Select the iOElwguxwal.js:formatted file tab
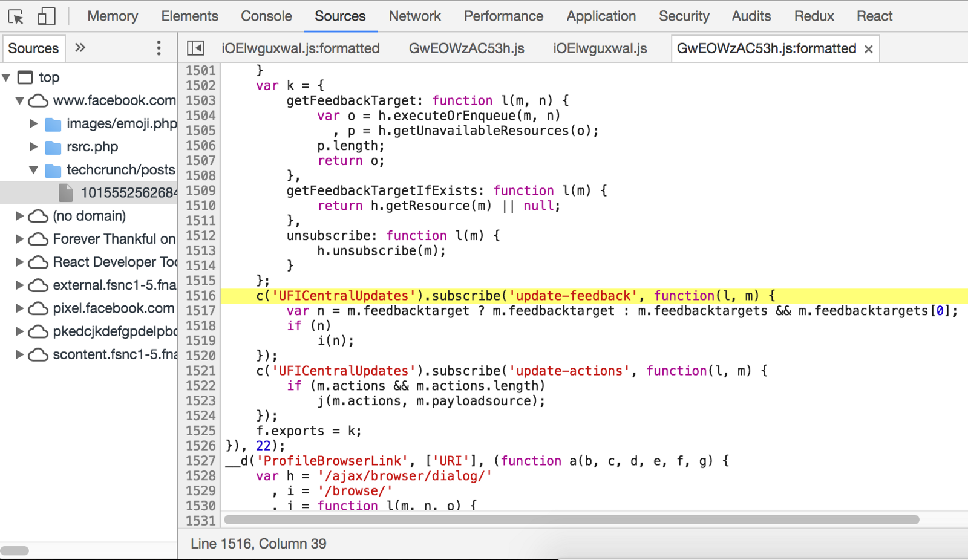 [x=301, y=48]
